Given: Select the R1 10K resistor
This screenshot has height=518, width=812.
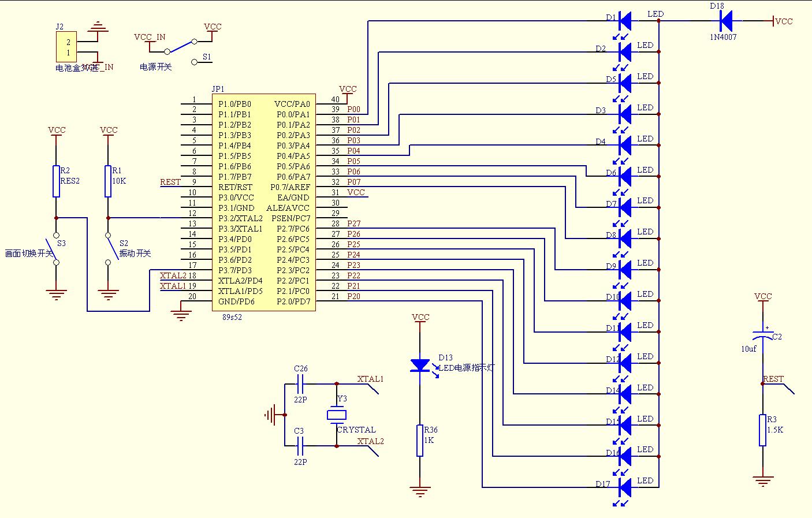Looking at the screenshot, I should [x=108, y=181].
